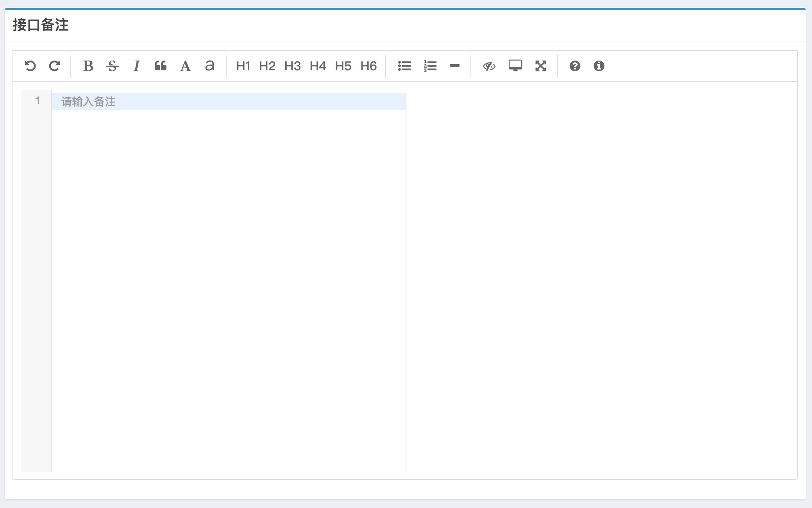The height and width of the screenshot is (508, 812).
Task: Open the help question mark icon
Action: click(575, 66)
